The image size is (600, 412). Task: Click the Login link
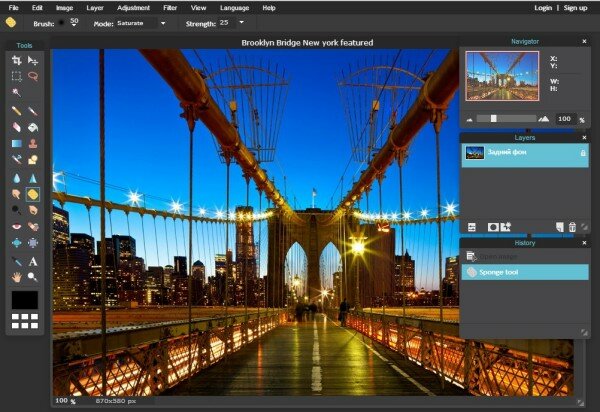pos(543,7)
